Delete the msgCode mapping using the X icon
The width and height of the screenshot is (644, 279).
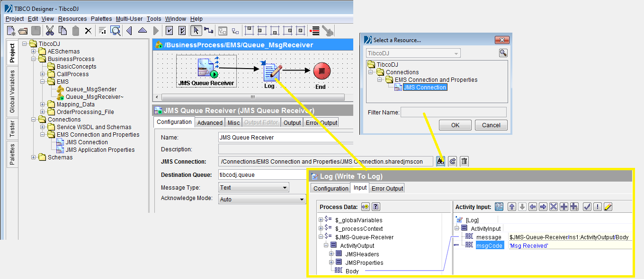click(x=554, y=207)
